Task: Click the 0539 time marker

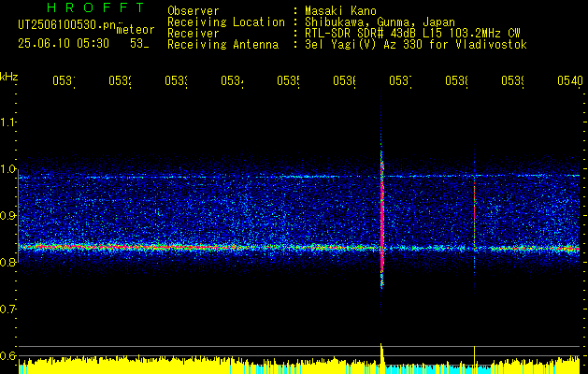Action: tap(513, 80)
